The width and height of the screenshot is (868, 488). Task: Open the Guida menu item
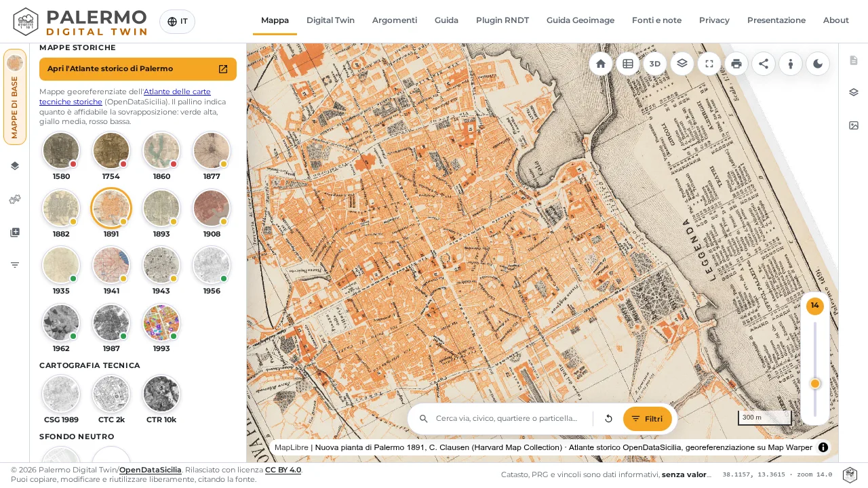coord(446,20)
